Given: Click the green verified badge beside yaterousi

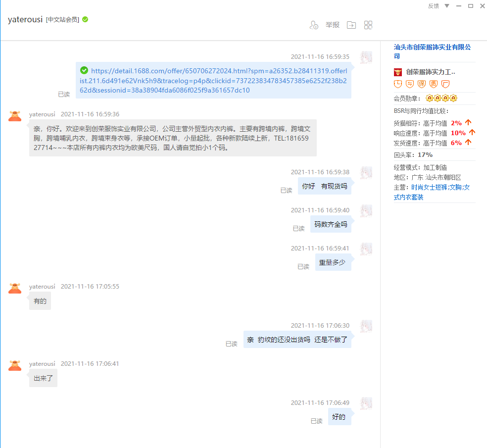Looking at the screenshot, I should point(85,19).
